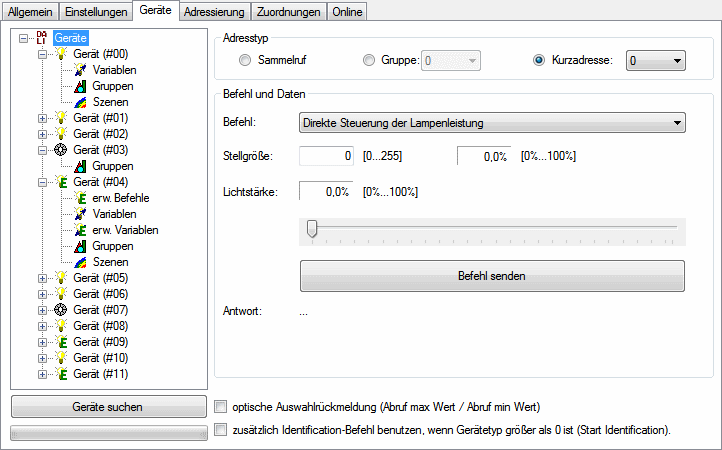This screenshot has width=722, height=450.
Task: Click the Variablen icon under Gerät (#00)
Action: [x=82, y=70]
